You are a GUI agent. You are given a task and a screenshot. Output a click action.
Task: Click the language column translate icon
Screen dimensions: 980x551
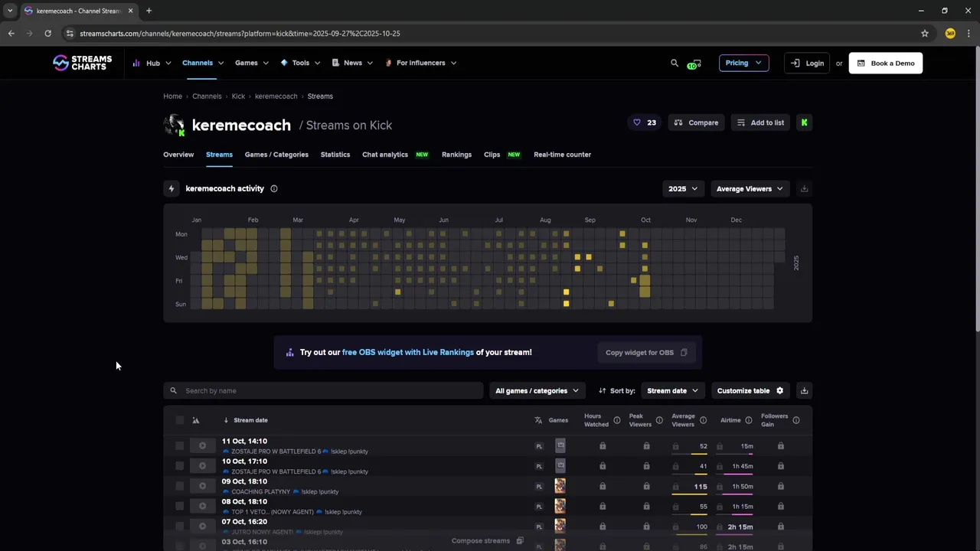tap(538, 420)
